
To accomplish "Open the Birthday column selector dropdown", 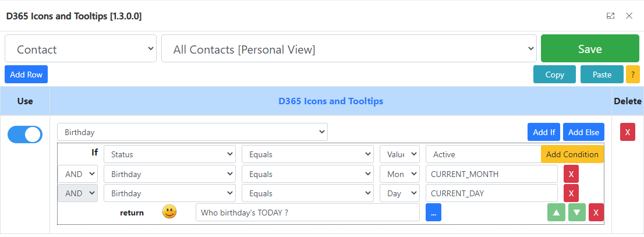I will point(192,132).
